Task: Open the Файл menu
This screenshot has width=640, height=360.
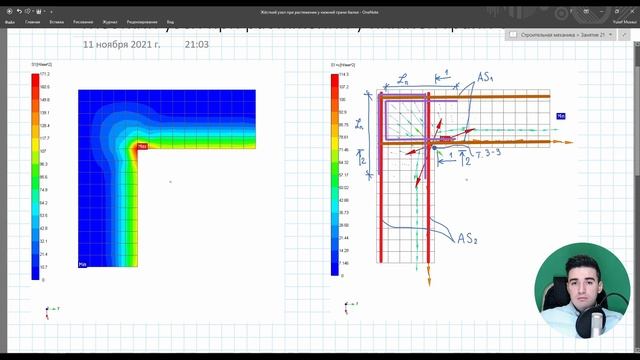Action: [10, 22]
